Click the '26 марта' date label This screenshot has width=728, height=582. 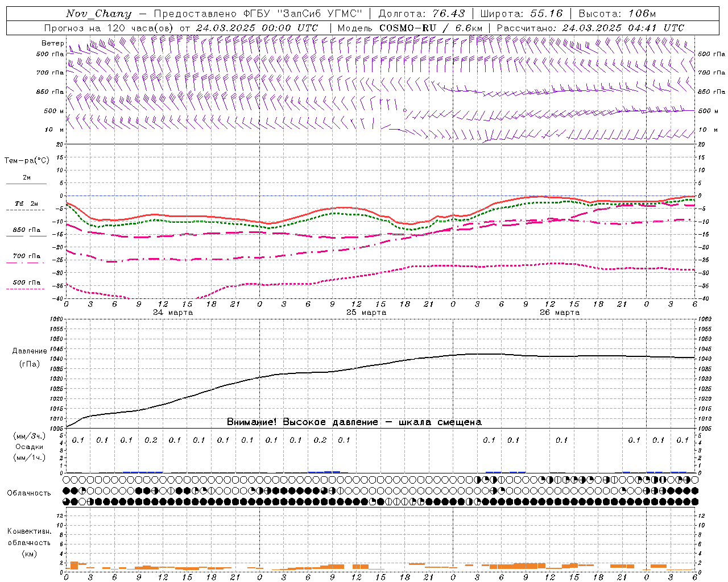(x=560, y=313)
